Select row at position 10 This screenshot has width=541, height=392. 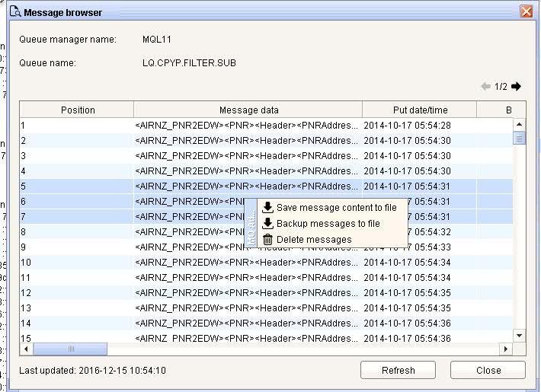pos(266,263)
